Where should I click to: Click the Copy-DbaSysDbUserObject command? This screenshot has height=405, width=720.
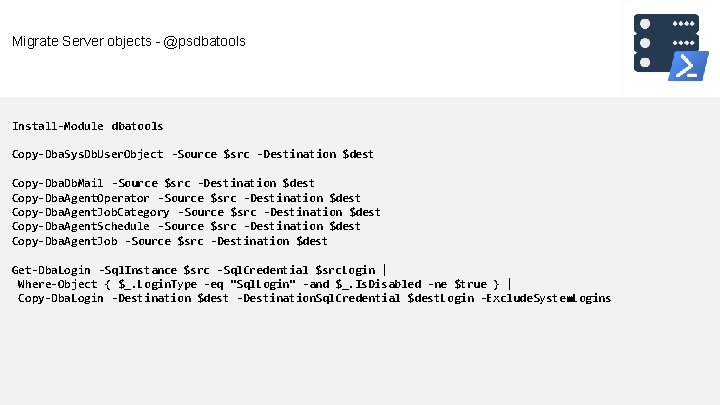click(89, 154)
